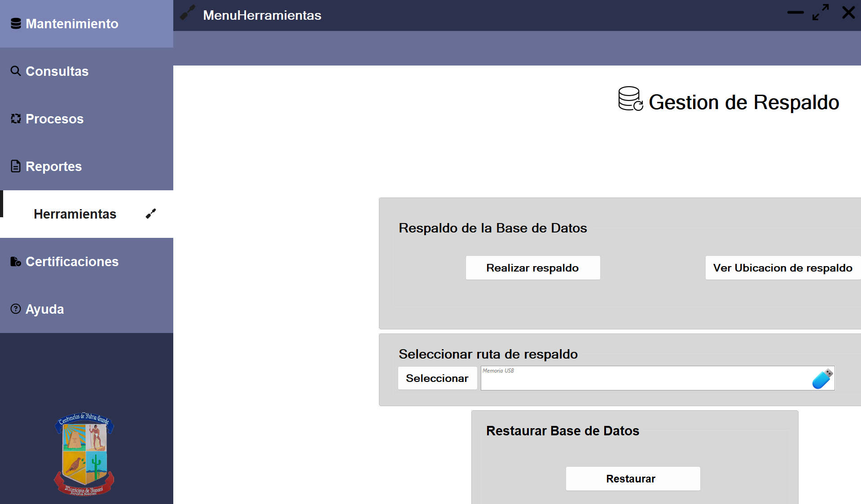Open the Certificaciones section
Viewport: 861px width, 504px height.
point(87,262)
